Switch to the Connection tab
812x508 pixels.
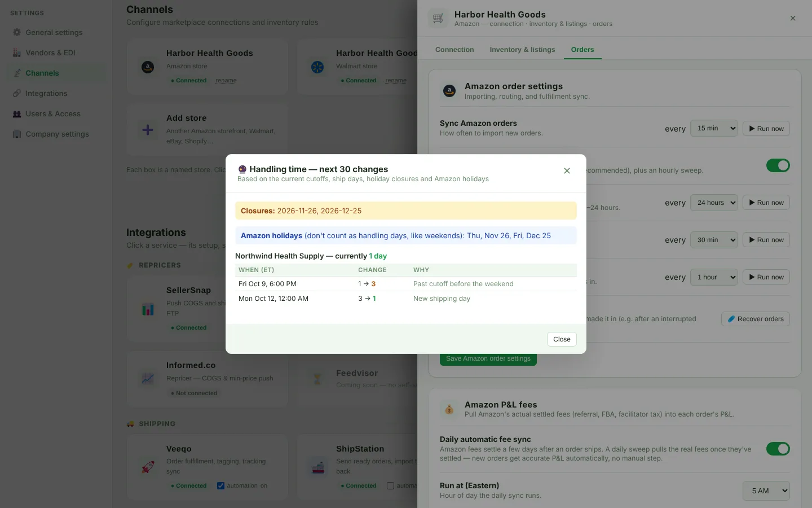[454, 50]
